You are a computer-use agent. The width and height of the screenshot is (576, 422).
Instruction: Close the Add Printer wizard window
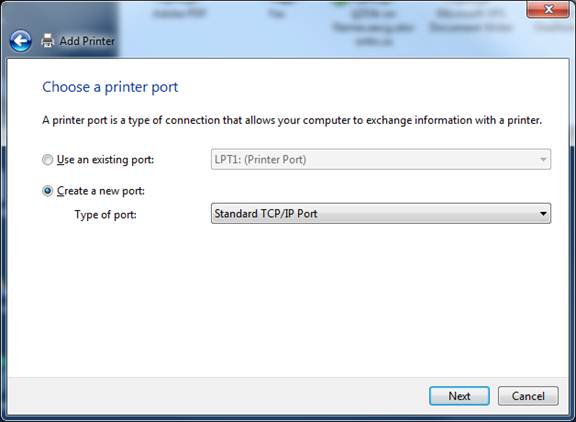[548, 9]
